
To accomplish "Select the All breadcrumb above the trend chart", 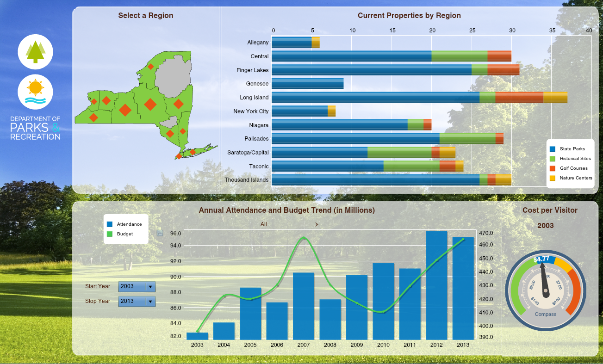I will (x=263, y=224).
